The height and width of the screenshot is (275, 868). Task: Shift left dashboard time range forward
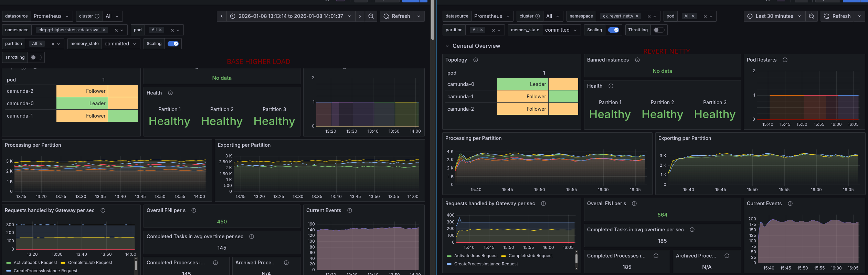coord(360,16)
